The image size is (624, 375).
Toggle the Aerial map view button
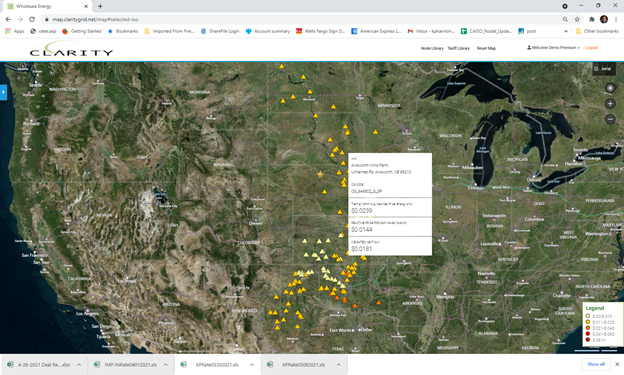(x=604, y=69)
